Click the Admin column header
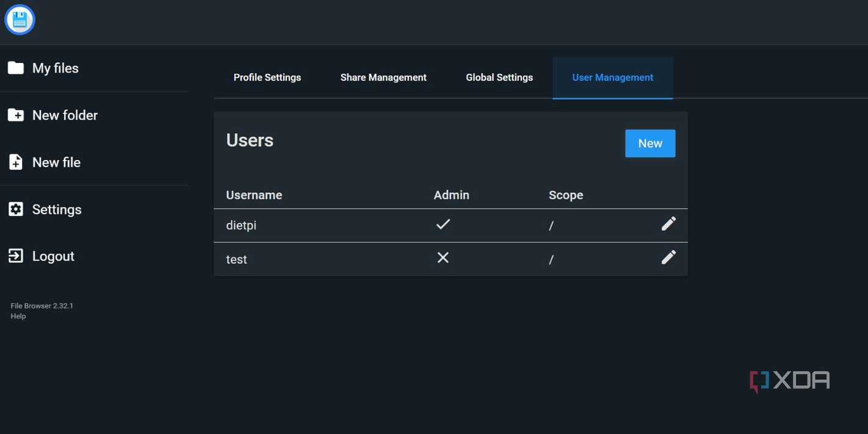Image resolution: width=868 pixels, height=434 pixels. pyautogui.click(x=451, y=195)
